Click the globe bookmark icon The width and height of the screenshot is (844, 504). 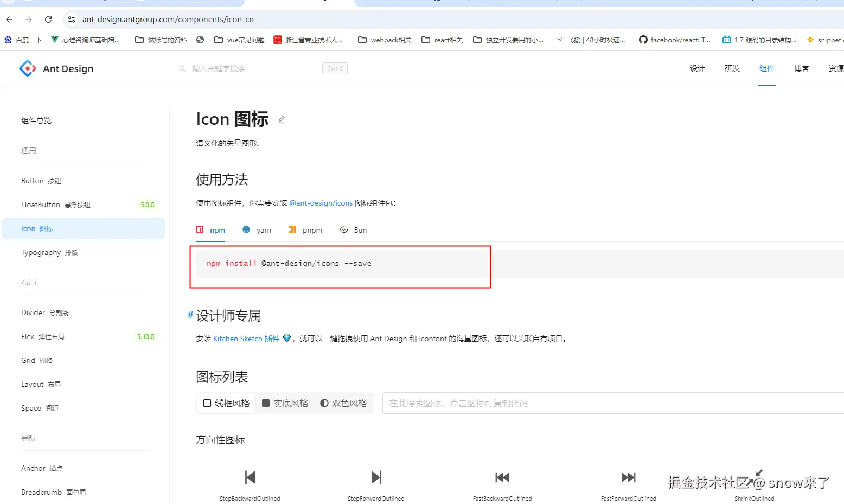coord(200,40)
